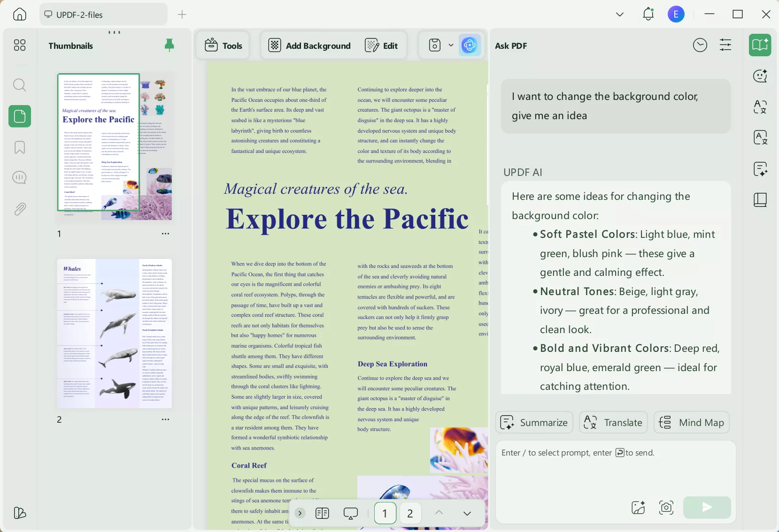Switch to reading view book icon
The image size is (779, 532).
[323, 513]
